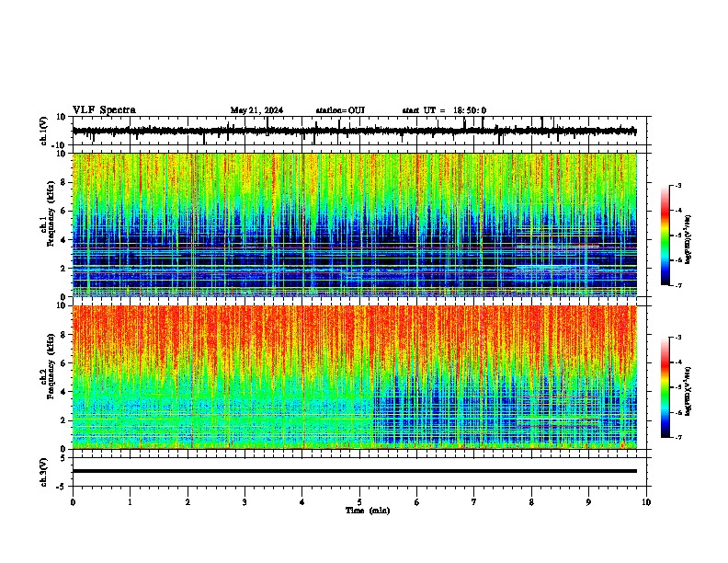Viewport: 728px width, 563px height.
Task: Click tick label 6 on the time axis
Action: coord(417,502)
